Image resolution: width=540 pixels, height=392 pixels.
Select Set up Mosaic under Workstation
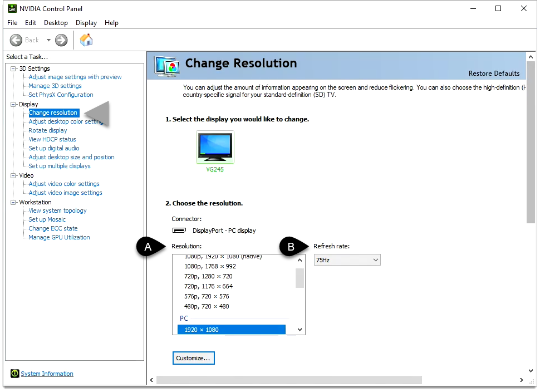pos(47,219)
